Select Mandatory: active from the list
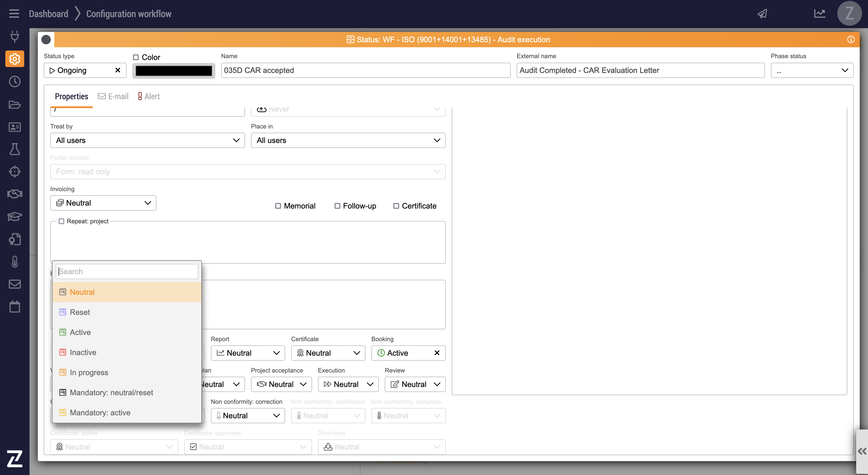The image size is (868, 475). tap(100, 412)
